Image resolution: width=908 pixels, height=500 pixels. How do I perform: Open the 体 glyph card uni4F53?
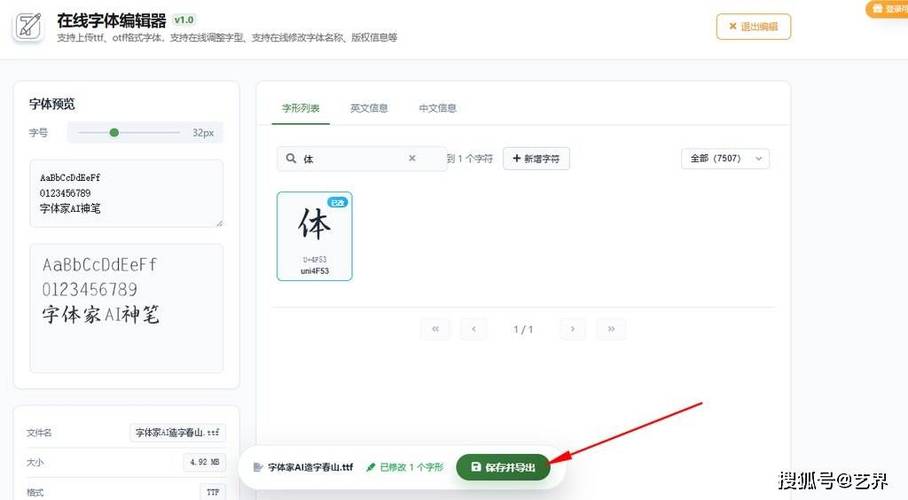314,236
